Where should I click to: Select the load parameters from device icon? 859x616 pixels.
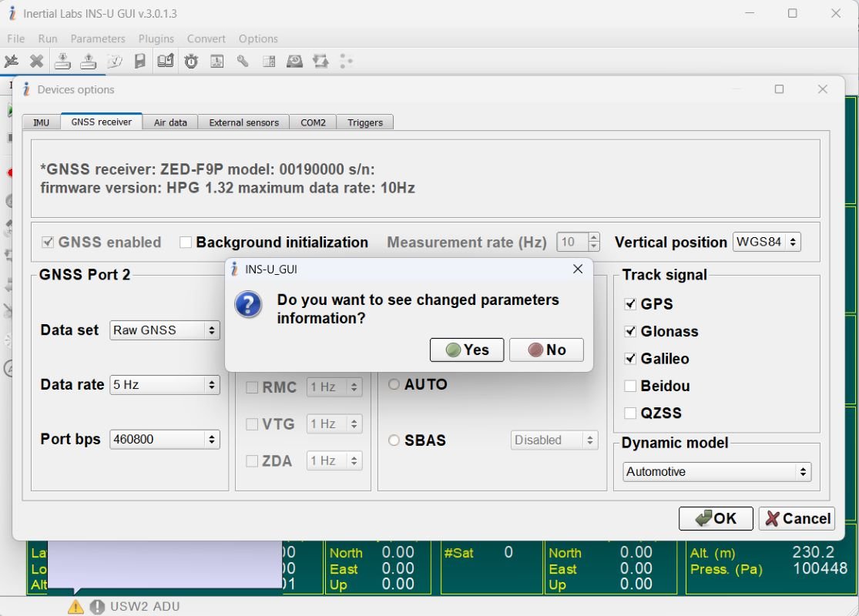62,61
